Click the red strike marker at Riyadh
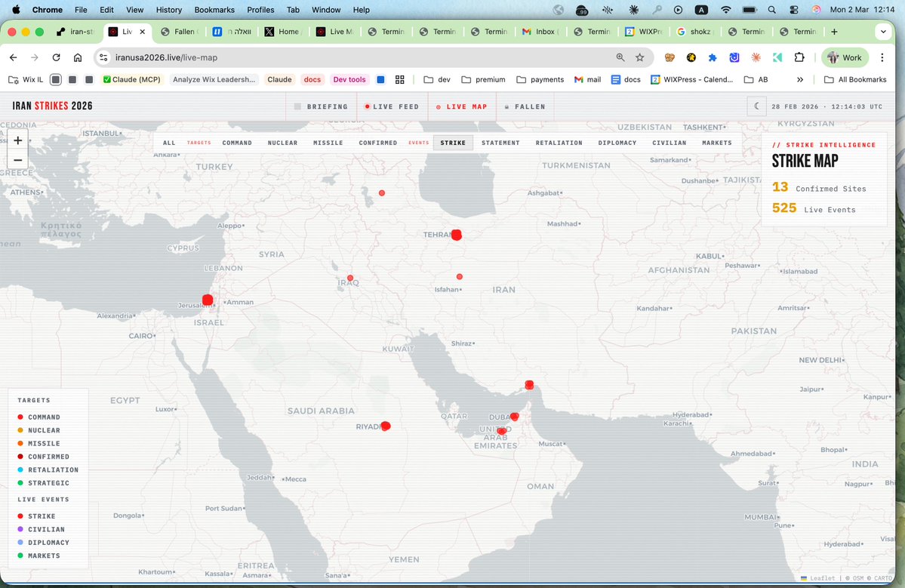The height and width of the screenshot is (588, 905). [386, 426]
